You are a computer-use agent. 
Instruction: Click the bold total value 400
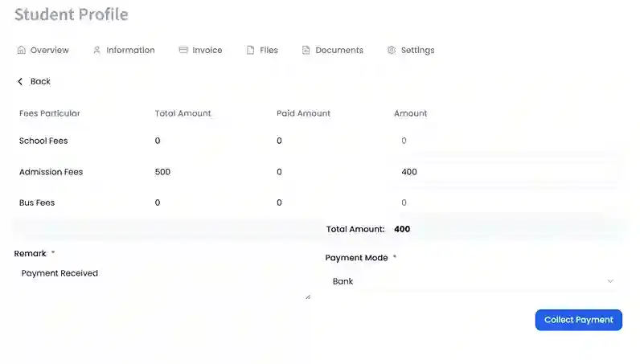click(x=402, y=229)
